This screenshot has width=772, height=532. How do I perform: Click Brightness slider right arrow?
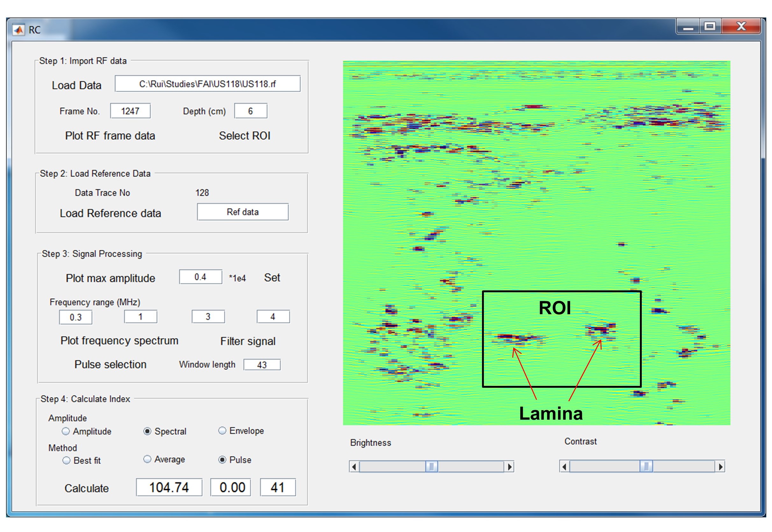click(x=509, y=467)
